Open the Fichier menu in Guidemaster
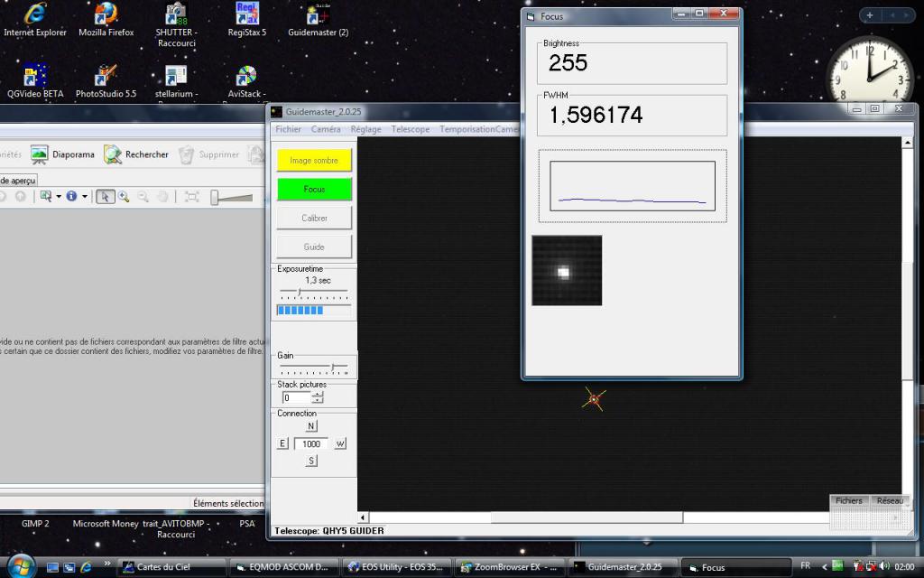 tap(288, 129)
